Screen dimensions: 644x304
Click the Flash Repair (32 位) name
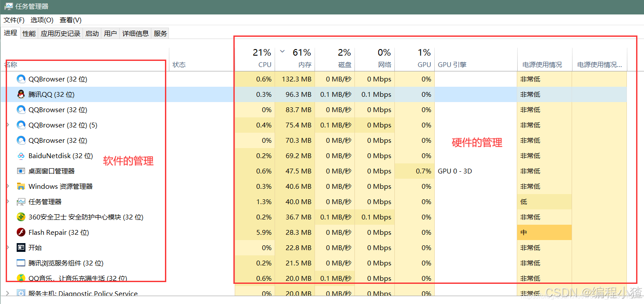(x=59, y=233)
